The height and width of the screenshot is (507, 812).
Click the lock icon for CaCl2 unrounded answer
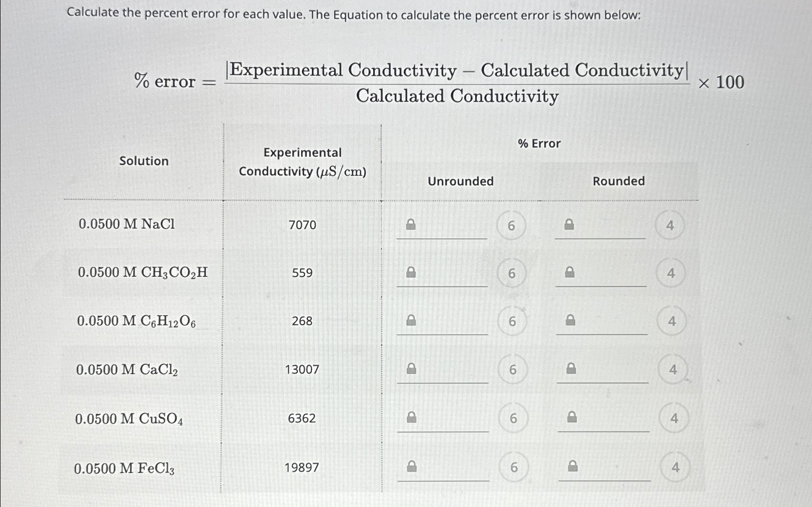411,368
